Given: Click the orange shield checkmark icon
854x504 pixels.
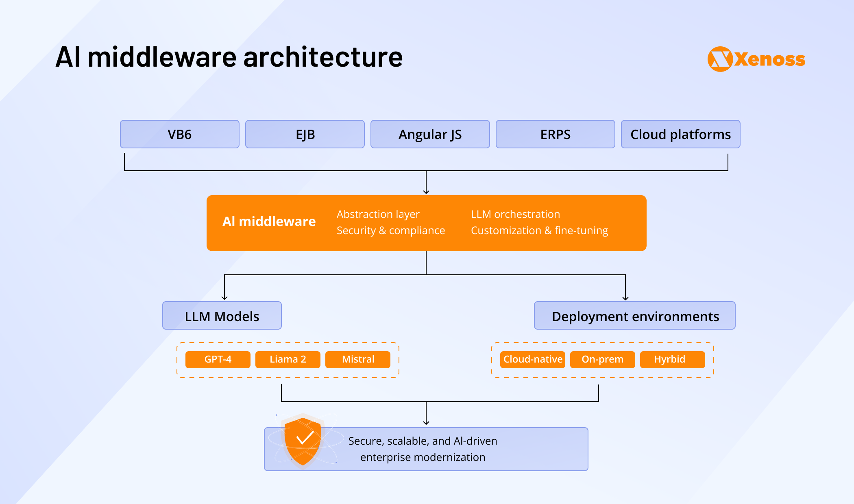Looking at the screenshot, I should coord(303,441).
